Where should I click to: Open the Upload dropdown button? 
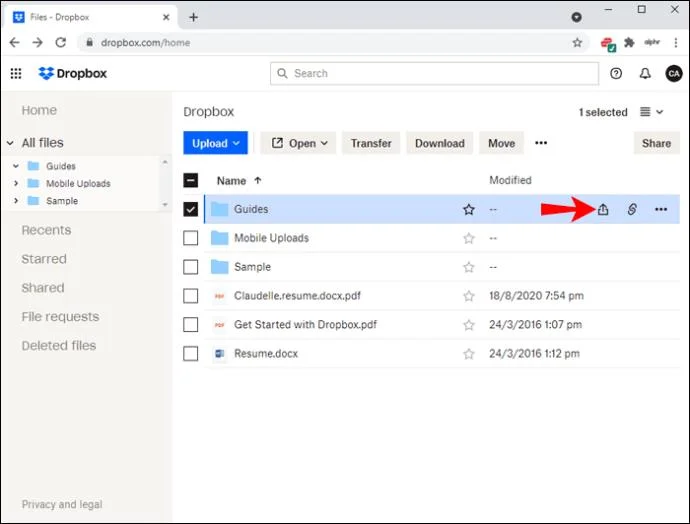pos(216,143)
